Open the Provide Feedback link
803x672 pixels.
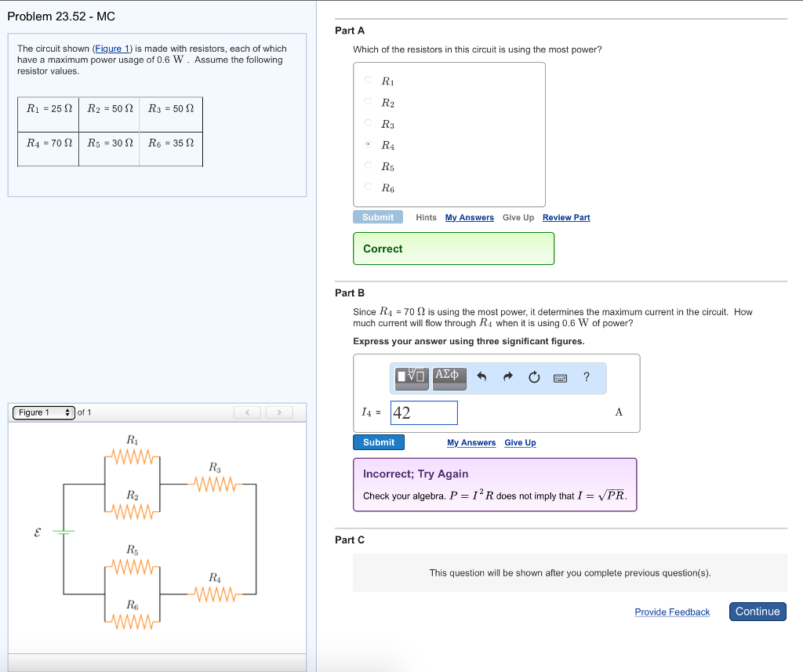[x=672, y=612]
